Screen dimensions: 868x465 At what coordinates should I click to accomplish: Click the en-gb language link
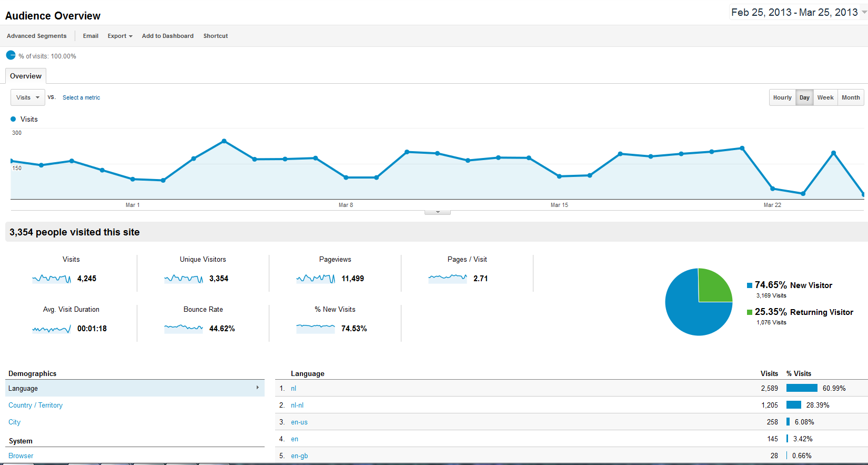pyautogui.click(x=299, y=456)
